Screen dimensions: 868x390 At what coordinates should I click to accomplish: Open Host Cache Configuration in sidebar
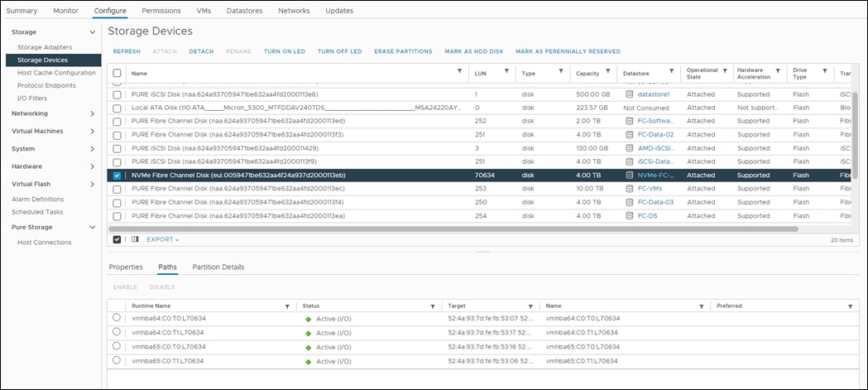(56, 73)
